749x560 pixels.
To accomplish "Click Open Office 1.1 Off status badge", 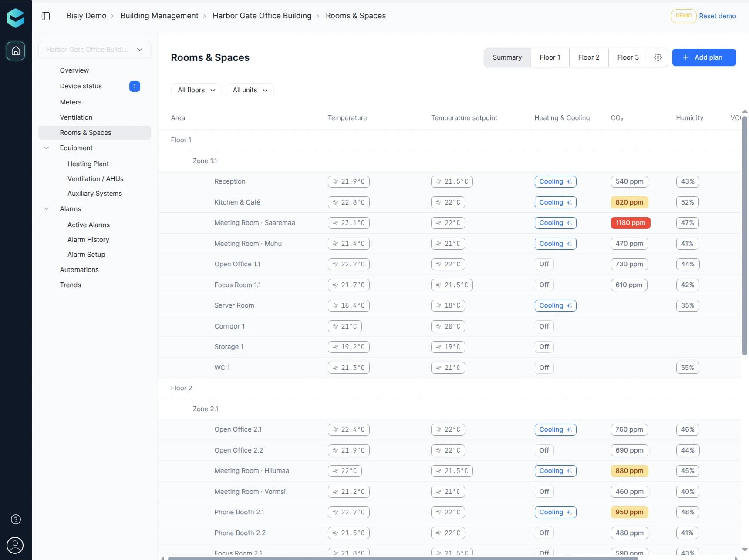I will point(544,264).
